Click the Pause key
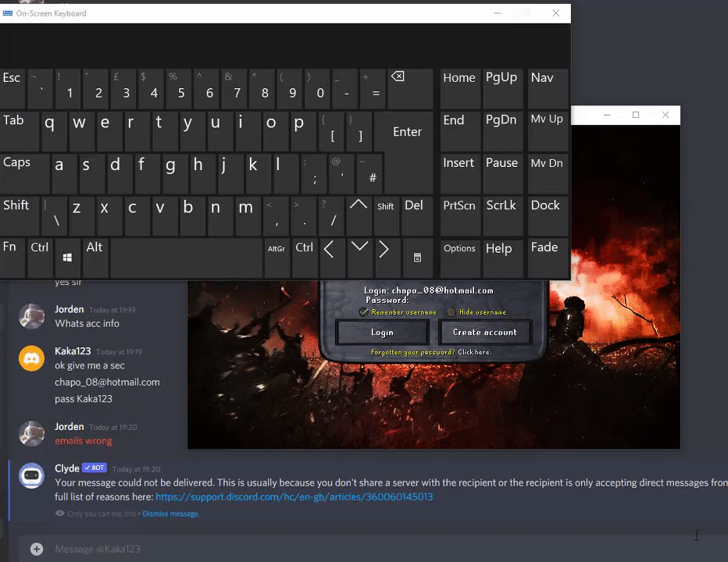 coord(503,173)
